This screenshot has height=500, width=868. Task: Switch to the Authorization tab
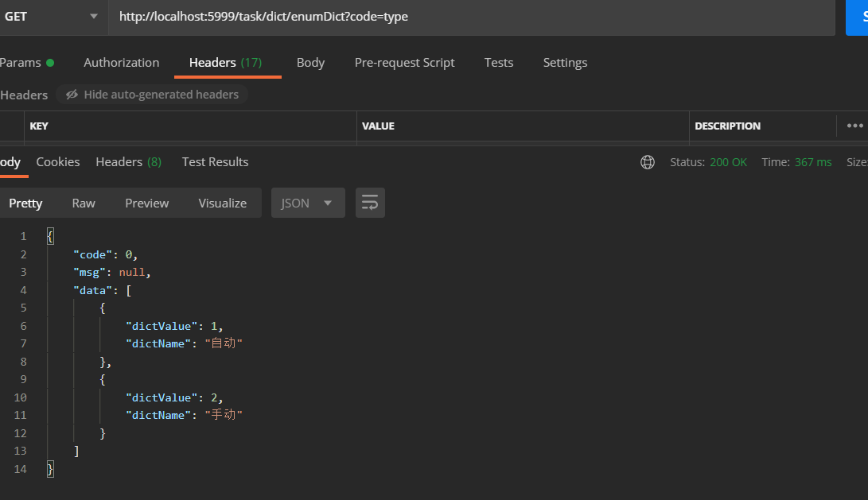121,63
